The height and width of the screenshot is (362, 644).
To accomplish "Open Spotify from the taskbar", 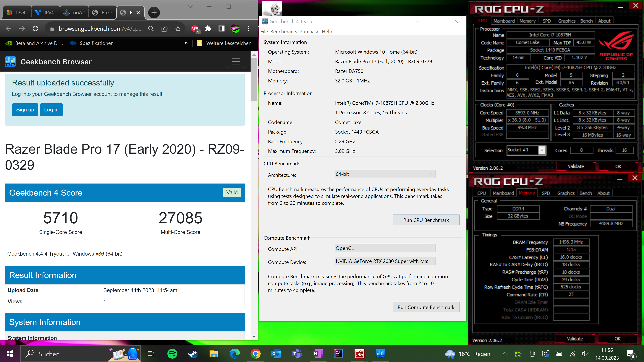I will (172, 354).
